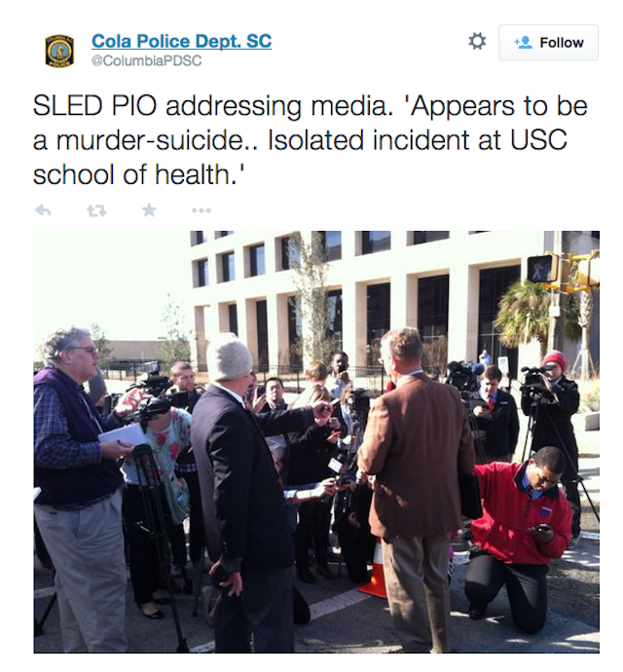
Task: Open the more options ellipsis icon
Action: click(202, 210)
